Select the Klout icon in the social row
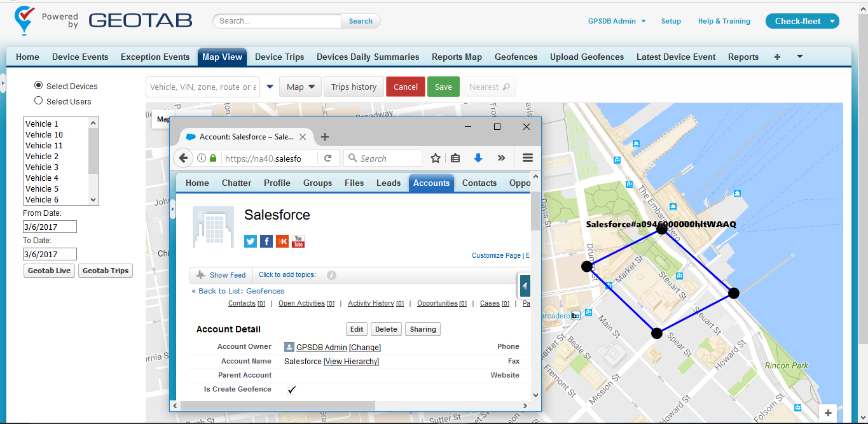Screen dimensions: 868x424 pyautogui.click(x=282, y=241)
